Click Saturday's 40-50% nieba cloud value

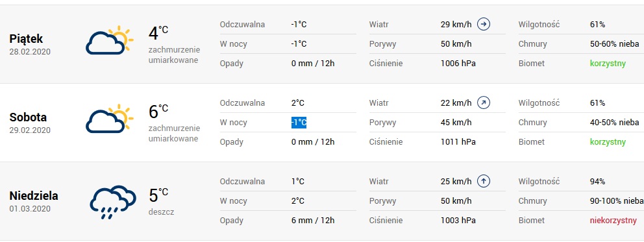point(614,122)
